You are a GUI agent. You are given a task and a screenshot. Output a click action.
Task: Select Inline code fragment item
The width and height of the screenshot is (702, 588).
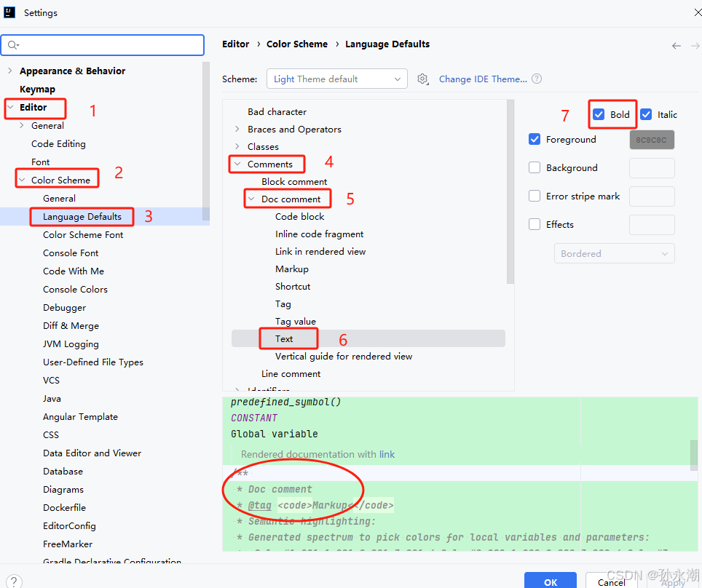point(319,234)
